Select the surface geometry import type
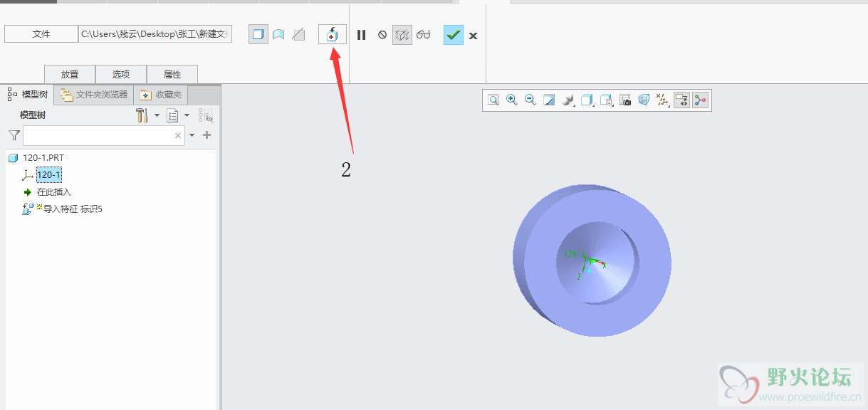Screen dimensions: 868x410 coord(278,34)
